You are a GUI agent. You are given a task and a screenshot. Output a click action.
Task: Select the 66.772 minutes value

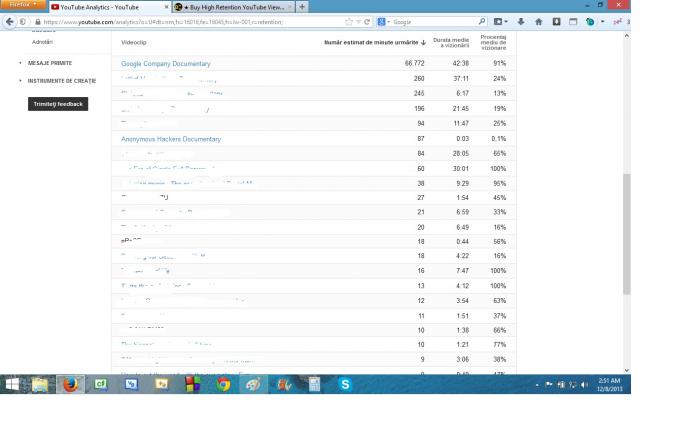[x=414, y=63]
